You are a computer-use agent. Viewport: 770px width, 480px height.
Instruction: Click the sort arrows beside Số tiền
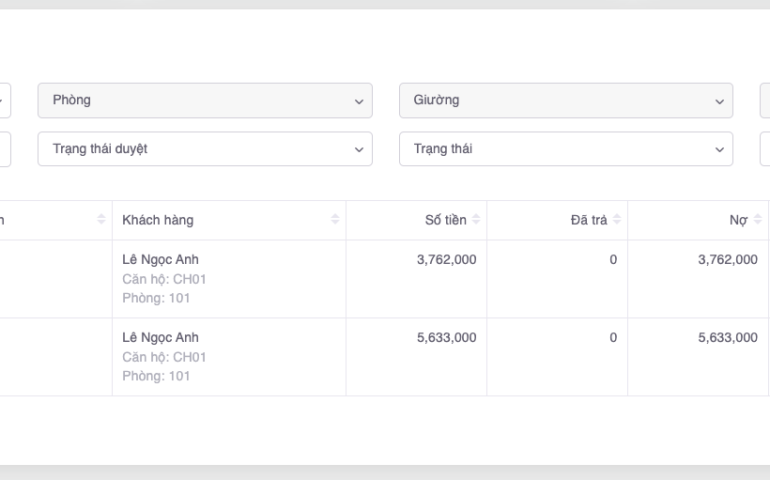pyautogui.click(x=476, y=220)
